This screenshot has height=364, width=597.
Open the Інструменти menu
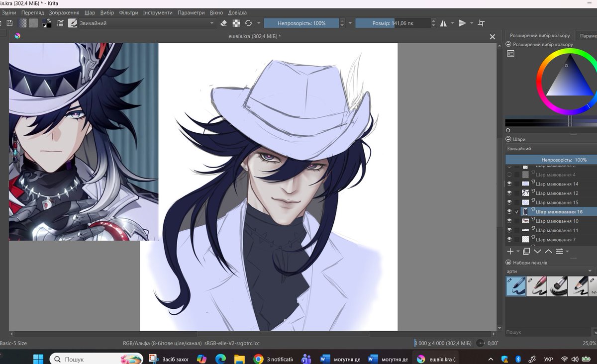click(158, 12)
